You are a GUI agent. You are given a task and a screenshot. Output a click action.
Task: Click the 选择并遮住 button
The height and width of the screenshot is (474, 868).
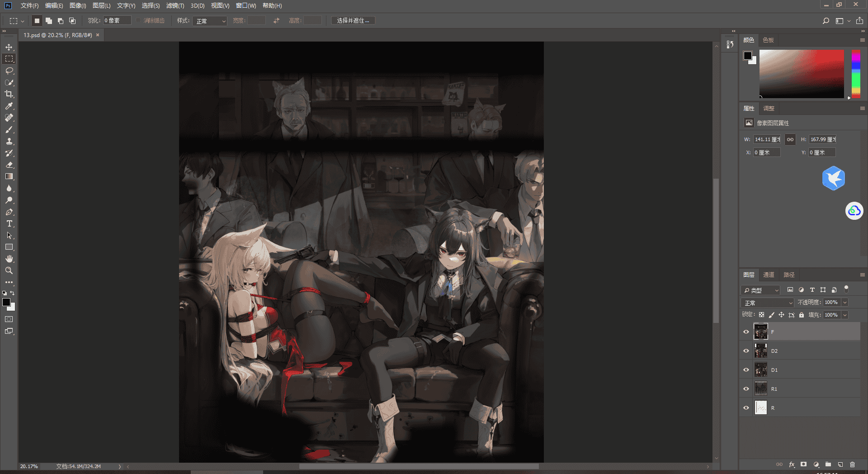353,21
